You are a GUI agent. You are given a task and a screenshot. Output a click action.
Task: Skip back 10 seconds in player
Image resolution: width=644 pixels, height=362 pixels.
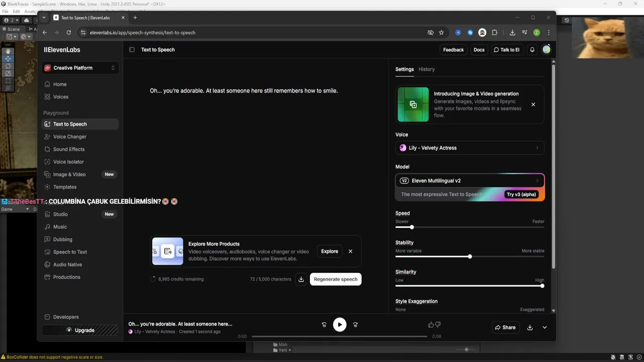324,325
